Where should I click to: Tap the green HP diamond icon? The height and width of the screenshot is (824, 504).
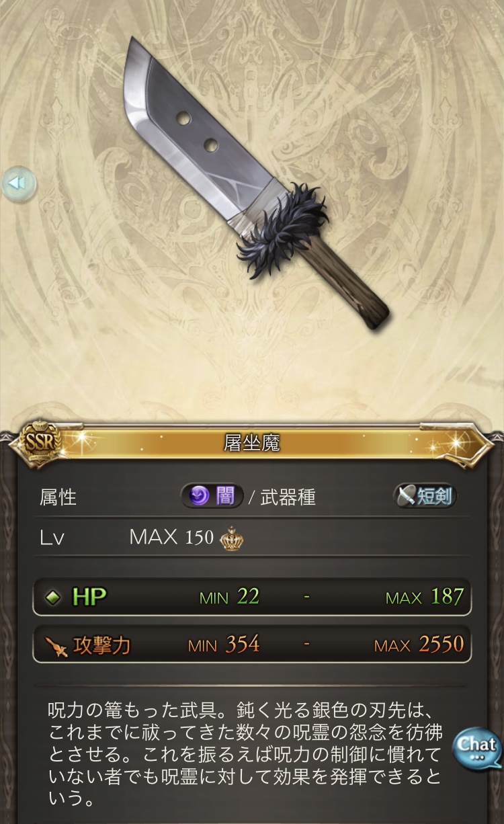click(53, 597)
